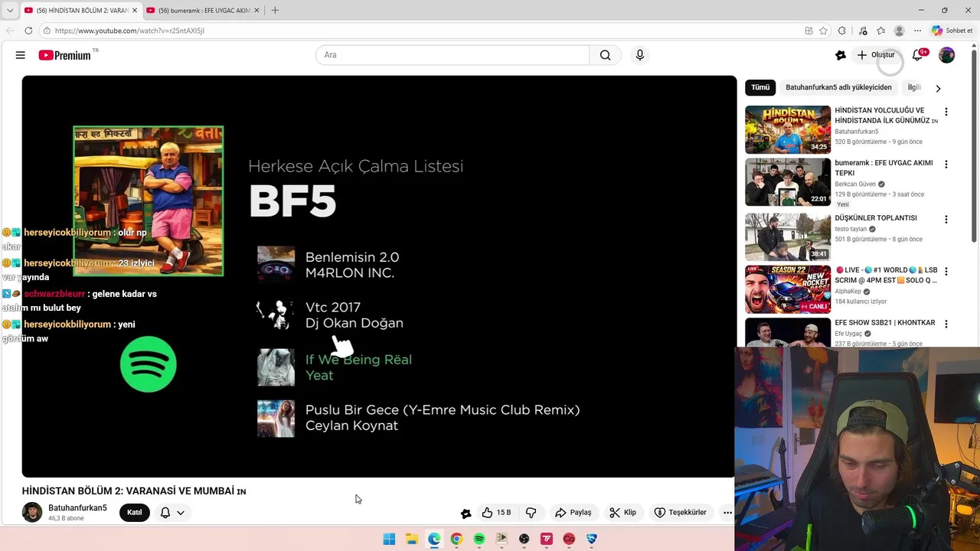Open Sohbet et Copilot chat button
This screenshot has height=551, width=980.
(952, 31)
